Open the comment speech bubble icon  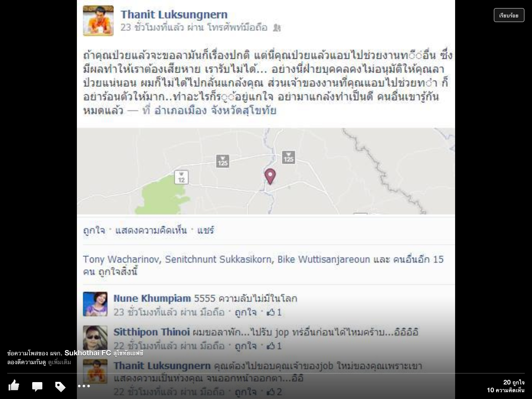pos(37,387)
